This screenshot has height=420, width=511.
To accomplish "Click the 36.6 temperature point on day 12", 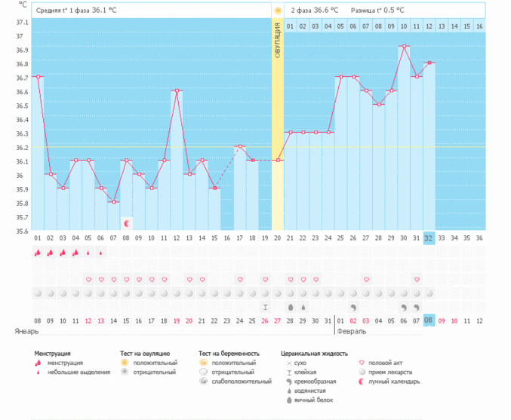I will [177, 90].
